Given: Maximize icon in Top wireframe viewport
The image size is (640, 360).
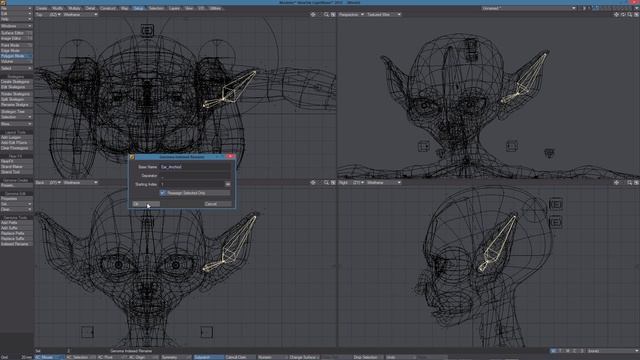Looking at the screenshot, I should [x=333, y=15].
